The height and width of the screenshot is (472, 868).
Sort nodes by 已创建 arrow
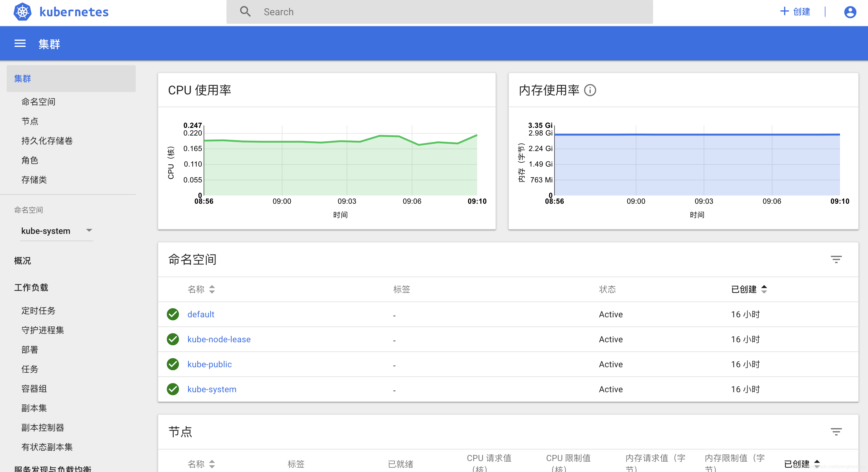(x=817, y=463)
